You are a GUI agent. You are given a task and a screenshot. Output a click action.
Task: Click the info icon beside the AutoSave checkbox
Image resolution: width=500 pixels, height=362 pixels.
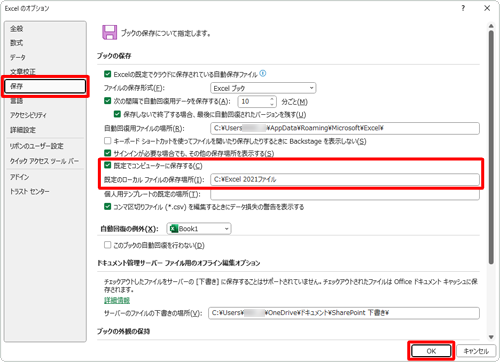pyautogui.click(x=263, y=73)
